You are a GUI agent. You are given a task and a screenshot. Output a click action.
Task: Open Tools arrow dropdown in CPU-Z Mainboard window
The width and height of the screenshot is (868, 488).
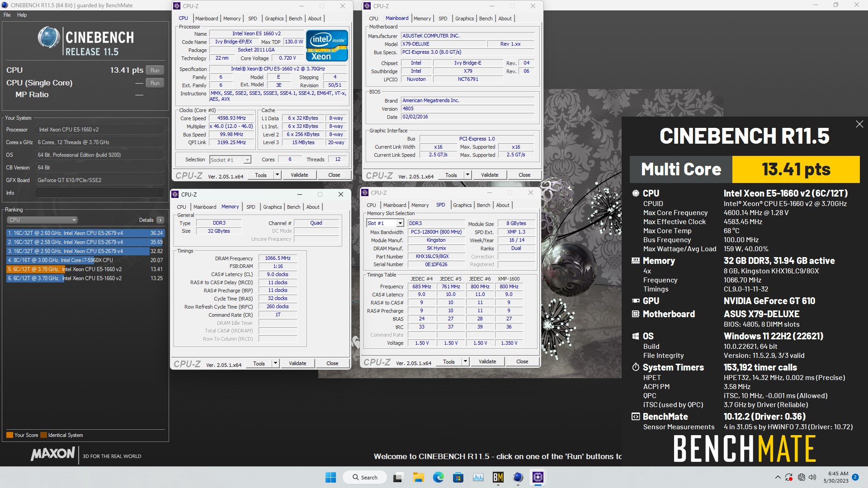pyautogui.click(x=467, y=175)
